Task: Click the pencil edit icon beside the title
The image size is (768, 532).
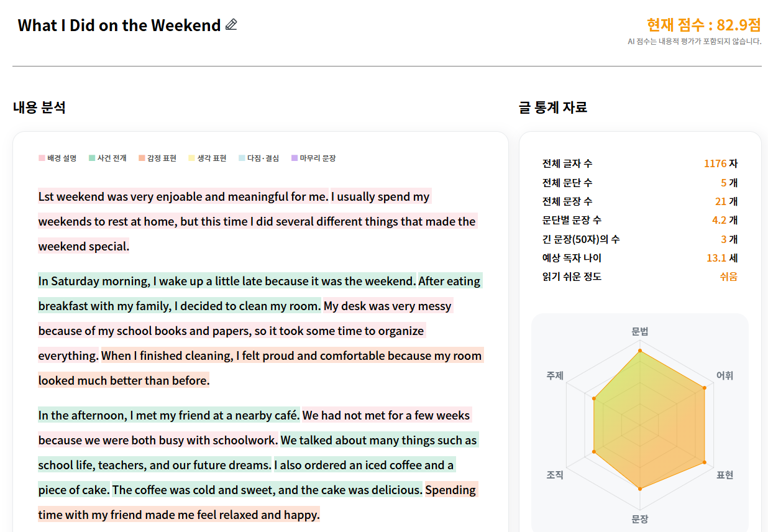Action: pyautogui.click(x=231, y=25)
